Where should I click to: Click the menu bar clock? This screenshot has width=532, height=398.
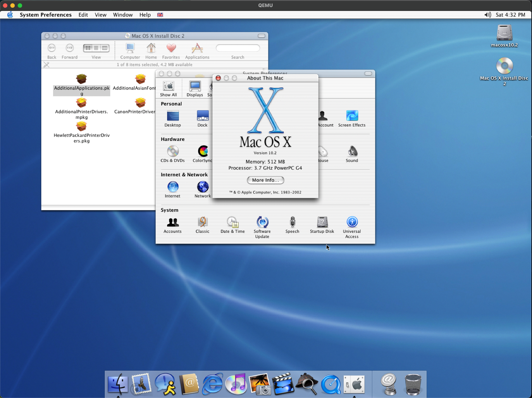[510, 15]
